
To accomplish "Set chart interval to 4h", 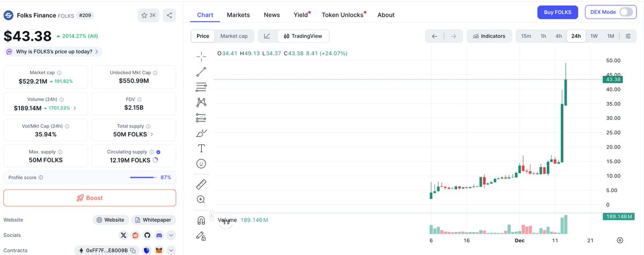I will tap(559, 36).
